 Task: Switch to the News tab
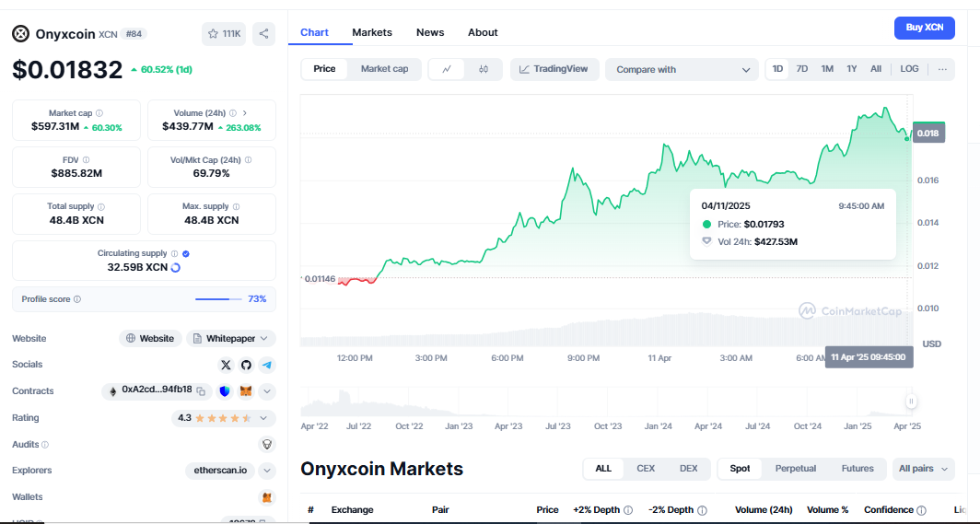coord(430,32)
